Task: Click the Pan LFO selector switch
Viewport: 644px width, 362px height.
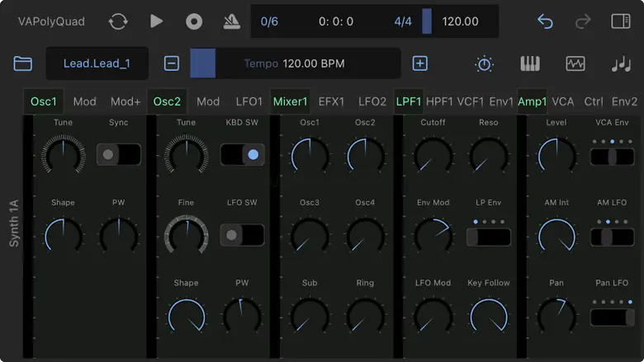Action: coord(612,317)
